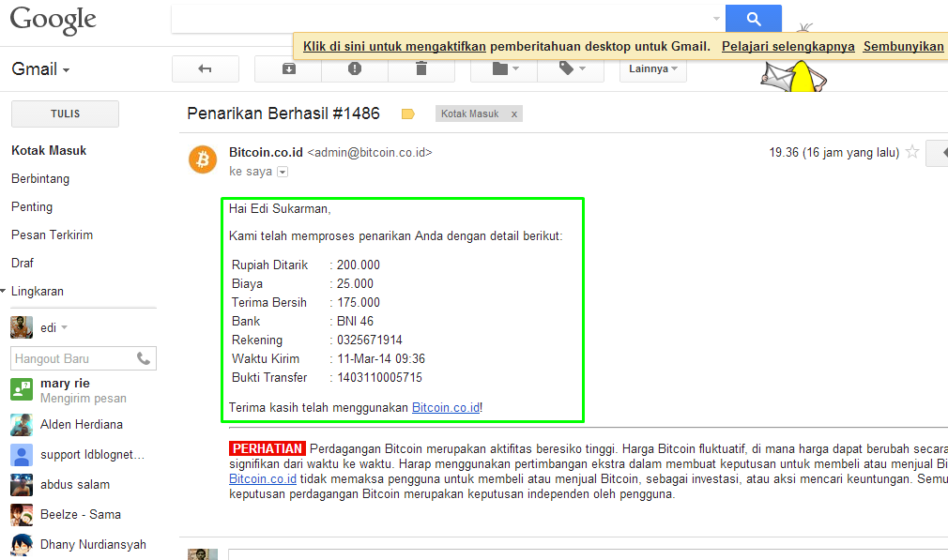Click the email subject Penarikan Berhasil #1486
The image size is (948, 560).
(x=283, y=114)
